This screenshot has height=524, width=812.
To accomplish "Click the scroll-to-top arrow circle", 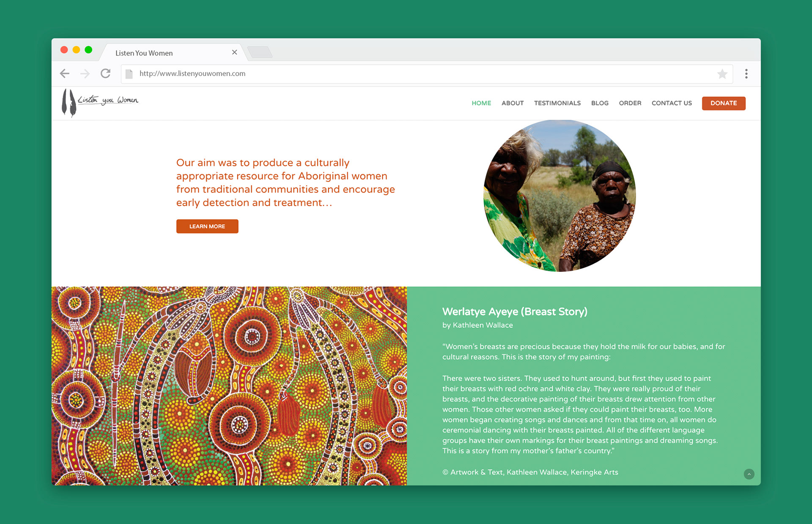I will point(749,474).
